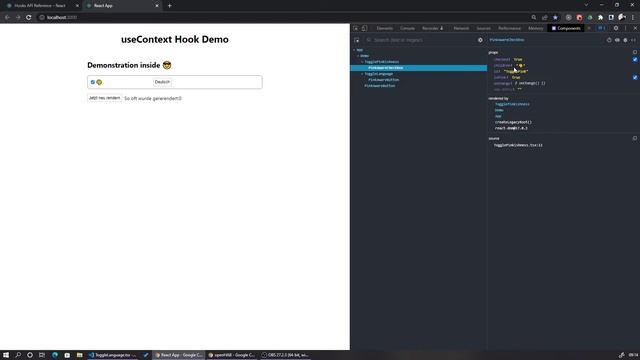Switch to the Network tab
The image size is (640, 360).
pos(461,28)
